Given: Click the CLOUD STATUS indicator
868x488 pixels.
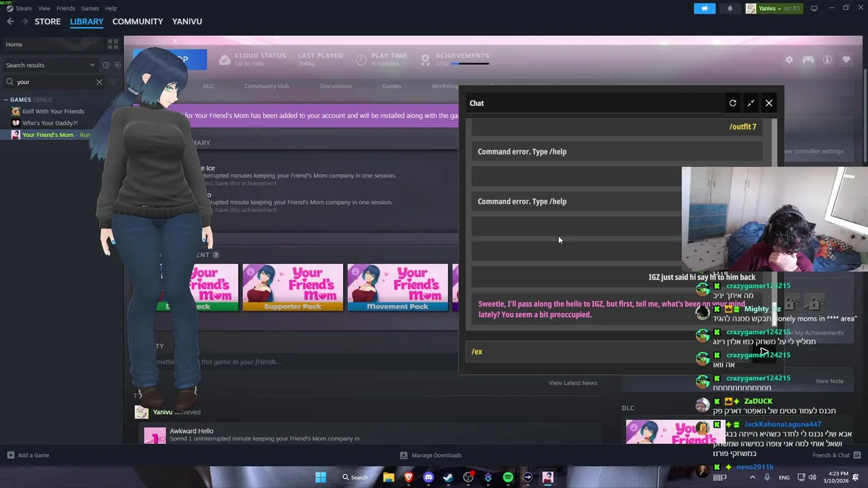Looking at the screenshot, I should click(252, 60).
